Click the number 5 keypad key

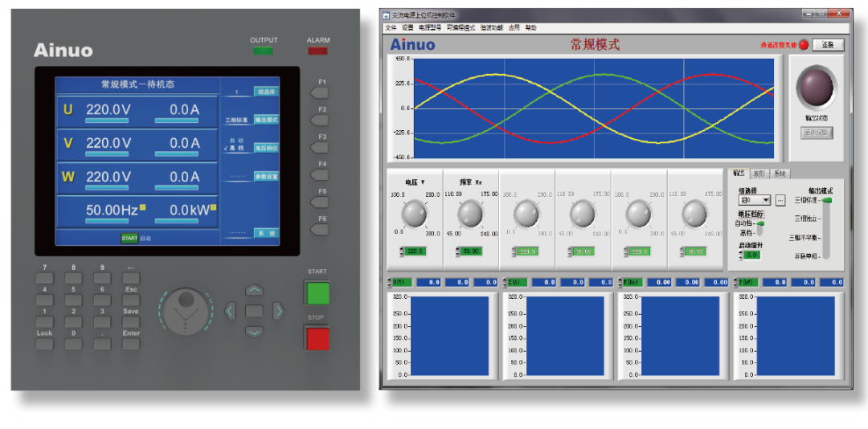(x=73, y=300)
